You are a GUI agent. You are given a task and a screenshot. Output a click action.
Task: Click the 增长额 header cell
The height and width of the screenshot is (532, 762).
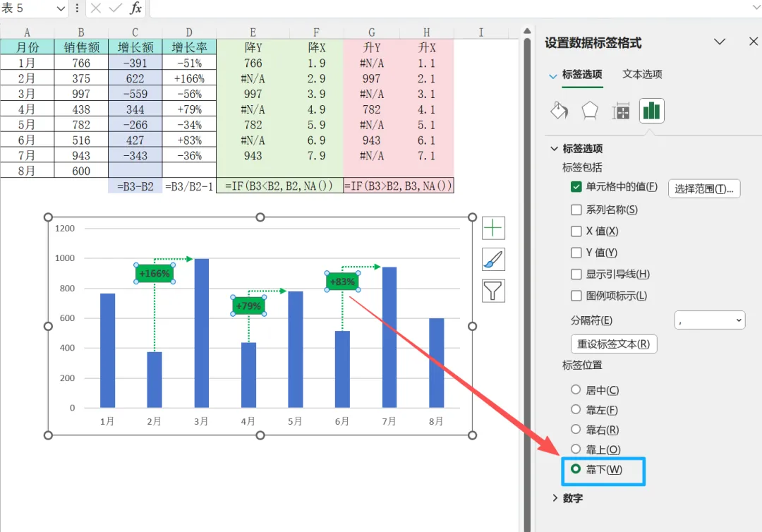(x=135, y=47)
